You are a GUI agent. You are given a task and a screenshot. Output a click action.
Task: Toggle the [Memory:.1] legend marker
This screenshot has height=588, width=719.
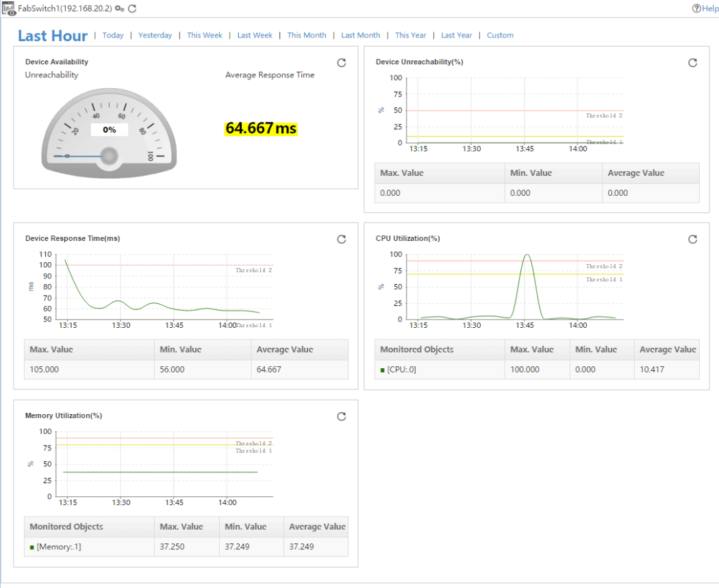[x=31, y=547]
